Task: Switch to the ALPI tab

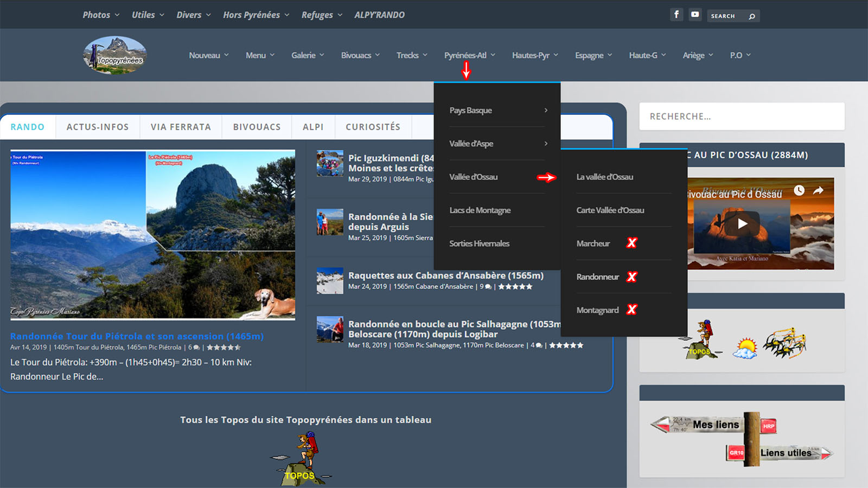Action: [x=313, y=127]
